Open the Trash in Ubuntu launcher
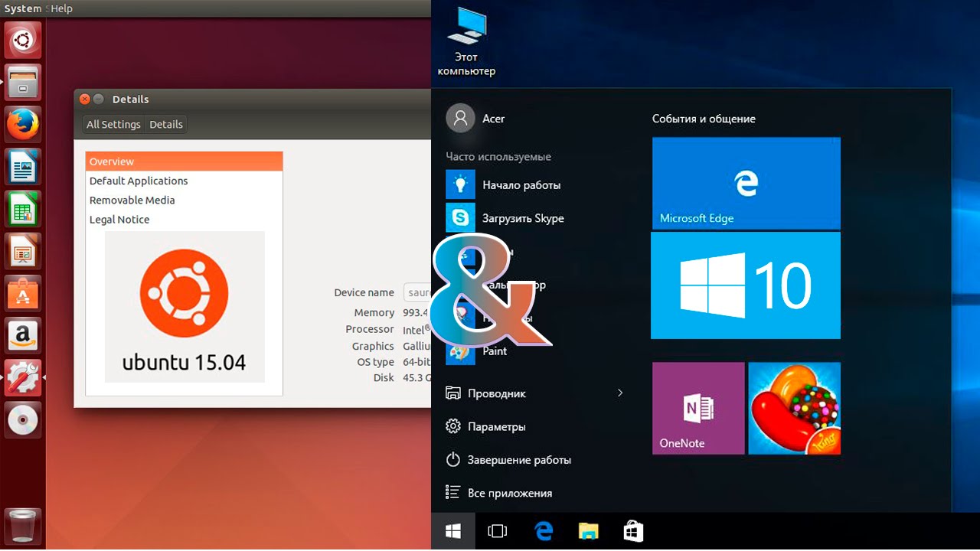 [x=23, y=527]
